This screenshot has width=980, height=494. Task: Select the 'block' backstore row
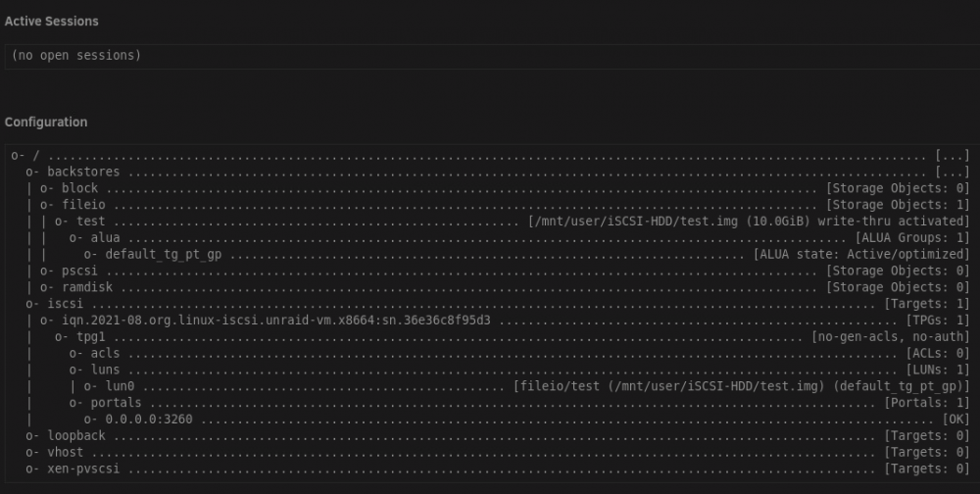505,188
